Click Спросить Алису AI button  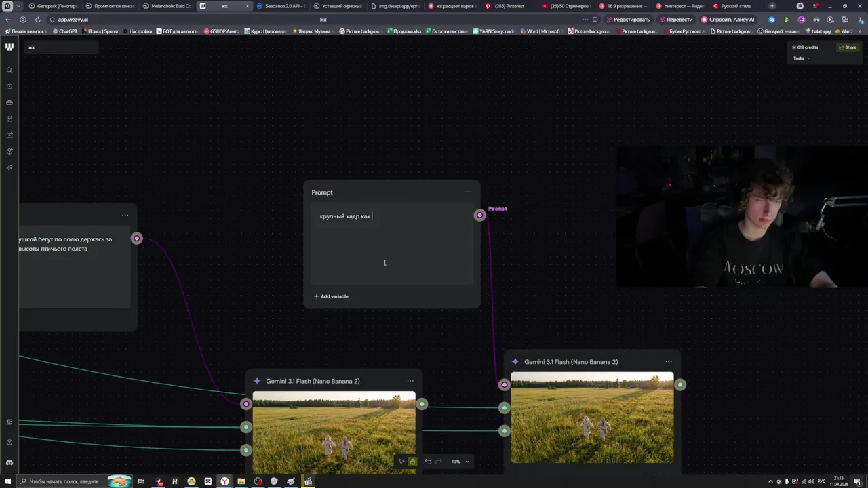[728, 20]
